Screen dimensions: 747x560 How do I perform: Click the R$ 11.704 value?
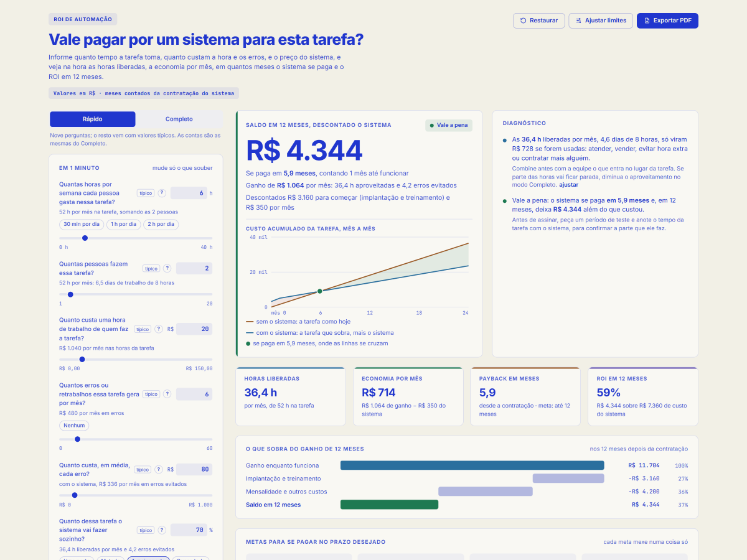coord(644,465)
